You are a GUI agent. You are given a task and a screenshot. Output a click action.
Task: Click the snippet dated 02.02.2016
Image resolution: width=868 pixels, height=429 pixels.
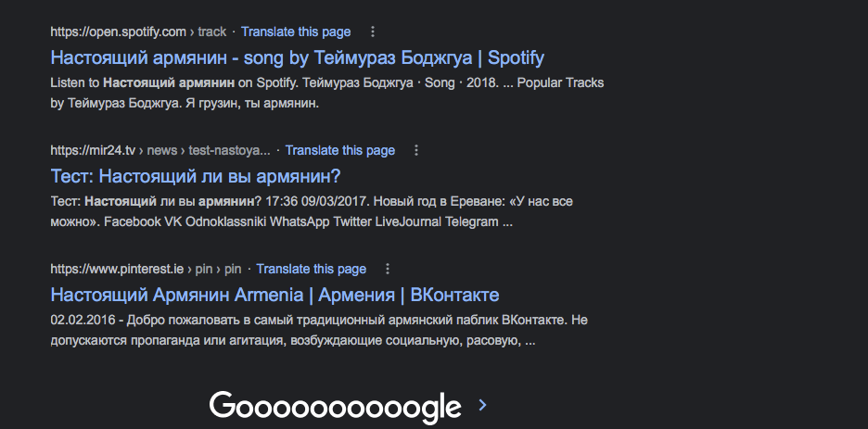[319, 330]
